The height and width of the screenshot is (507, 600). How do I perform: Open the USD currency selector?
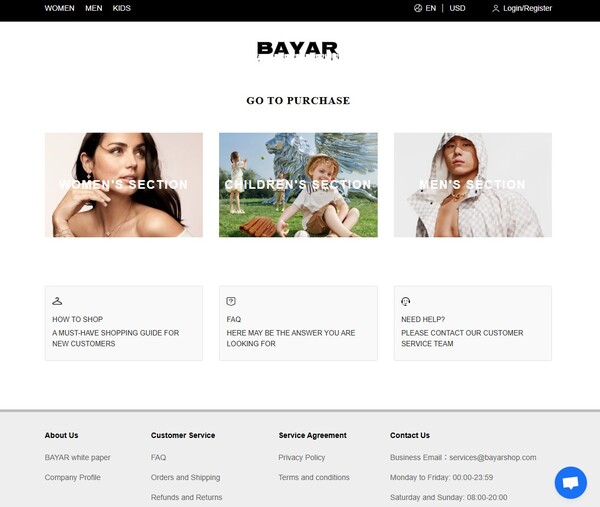(x=457, y=8)
